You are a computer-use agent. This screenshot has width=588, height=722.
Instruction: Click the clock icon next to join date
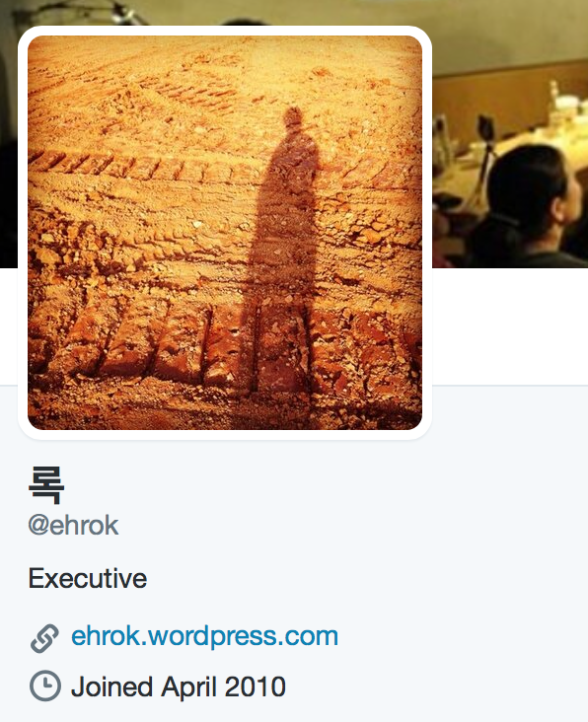45,686
